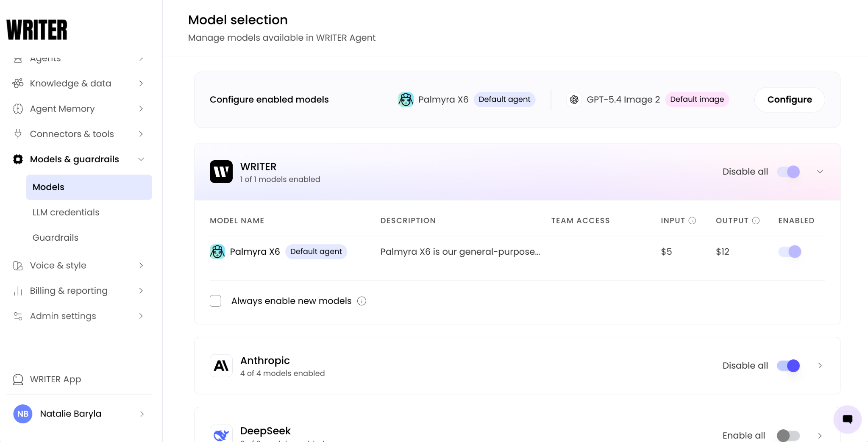Collapse the WRITER provider section chevron

pos(820,172)
